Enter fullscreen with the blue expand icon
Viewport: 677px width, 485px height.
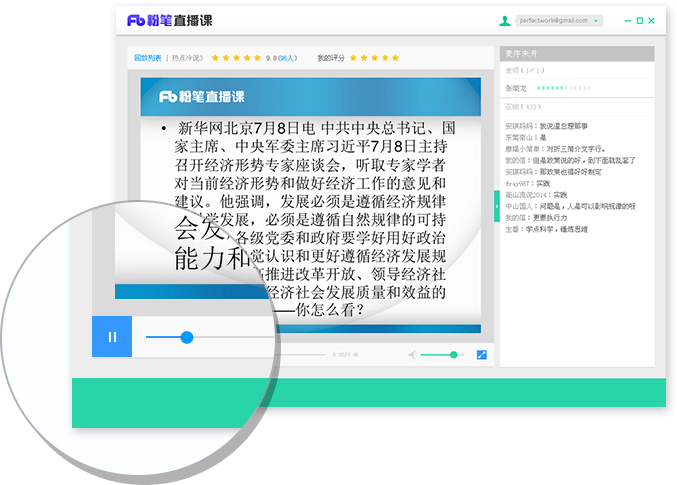point(481,355)
